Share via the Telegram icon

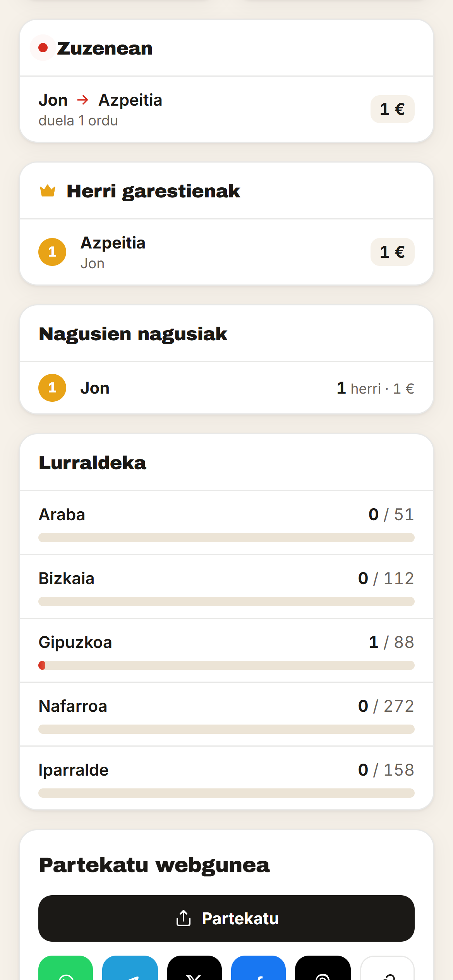click(130, 968)
